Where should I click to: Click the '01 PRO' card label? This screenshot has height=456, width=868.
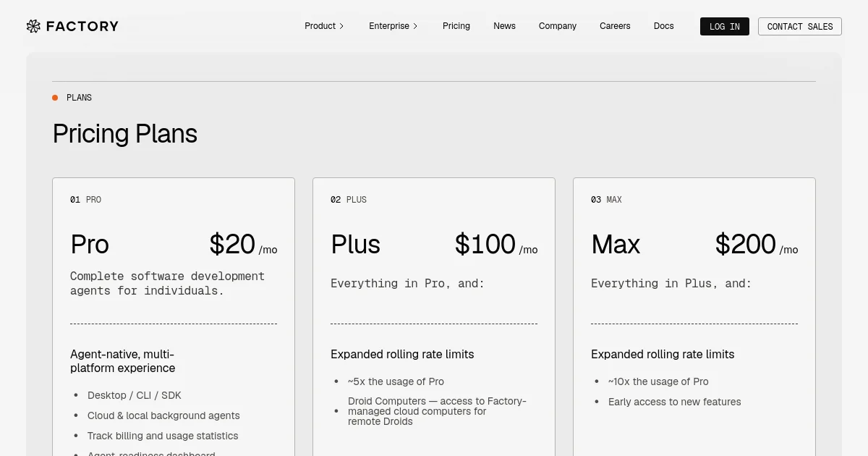pyautogui.click(x=85, y=200)
